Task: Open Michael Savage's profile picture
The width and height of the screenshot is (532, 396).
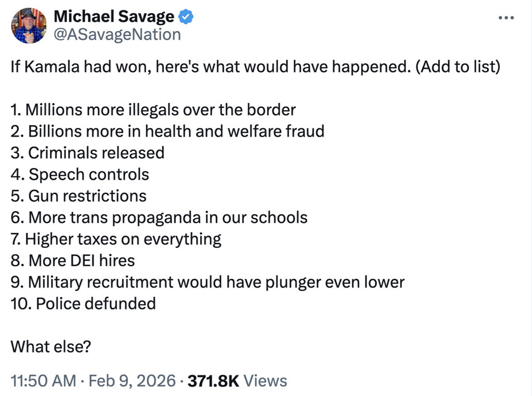Action: 28,26
